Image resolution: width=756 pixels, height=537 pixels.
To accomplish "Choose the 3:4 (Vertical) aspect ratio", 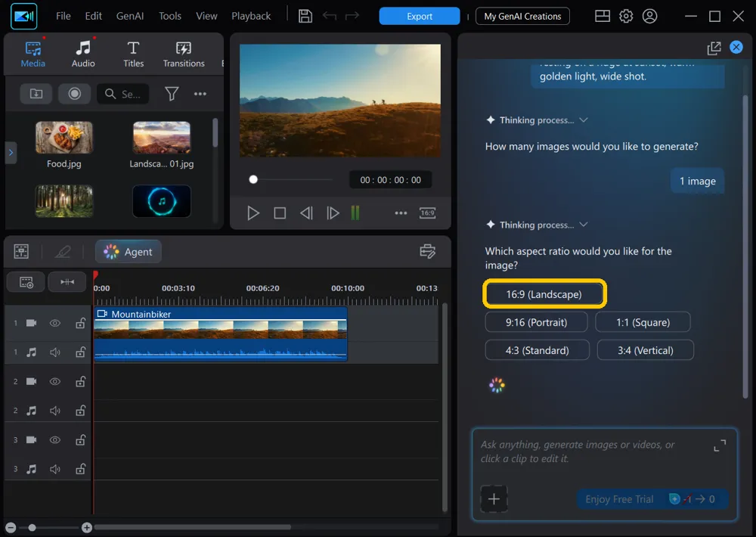I will tap(645, 350).
